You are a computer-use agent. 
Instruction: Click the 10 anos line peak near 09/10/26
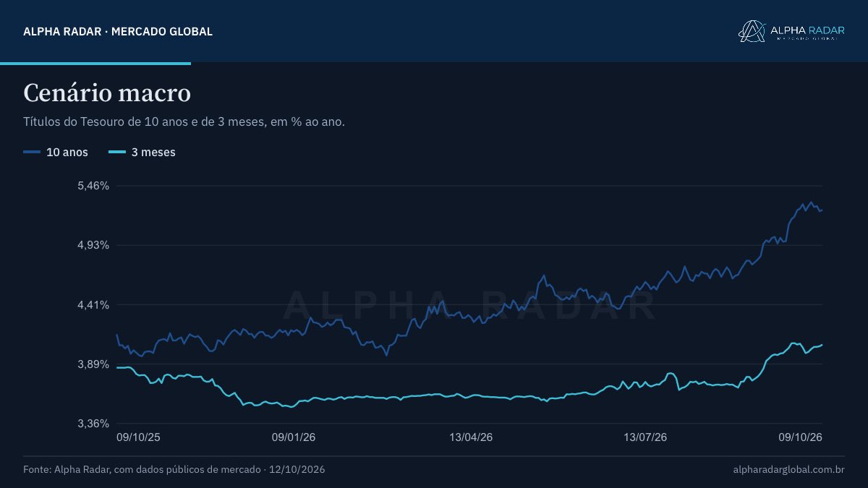(x=812, y=202)
